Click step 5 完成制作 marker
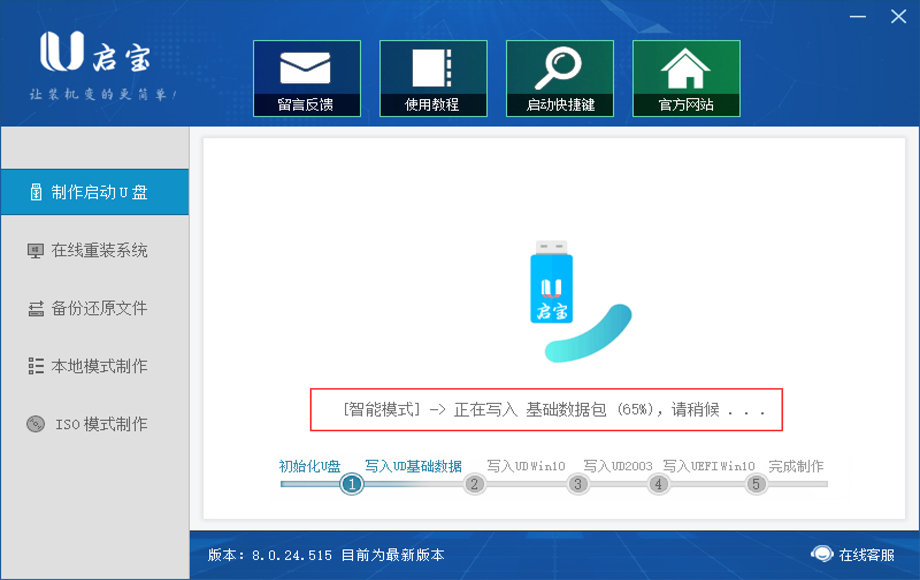Image resolution: width=920 pixels, height=580 pixels. pyautogui.click(x=755, y=484)
